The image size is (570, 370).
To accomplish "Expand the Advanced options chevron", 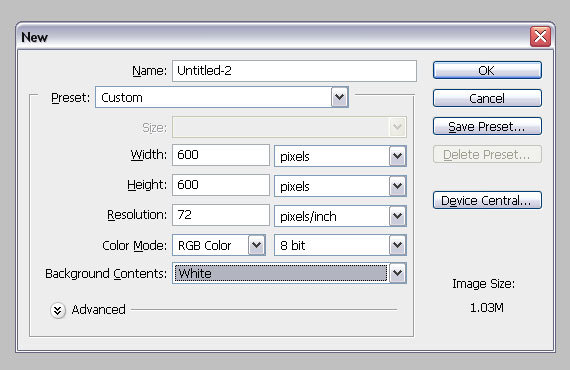I will [57, 310].
